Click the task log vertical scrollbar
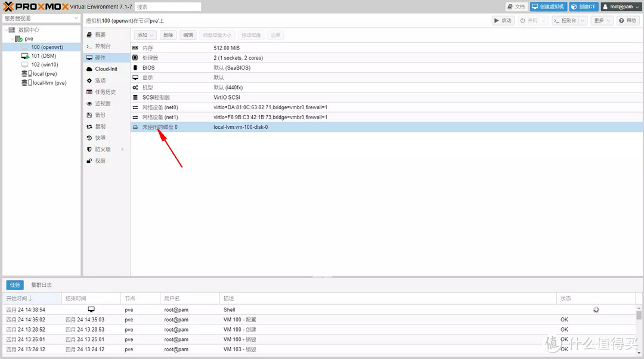The width and height of the screenshot is (644, 359). pyautogui.click(x=639, y=330)
